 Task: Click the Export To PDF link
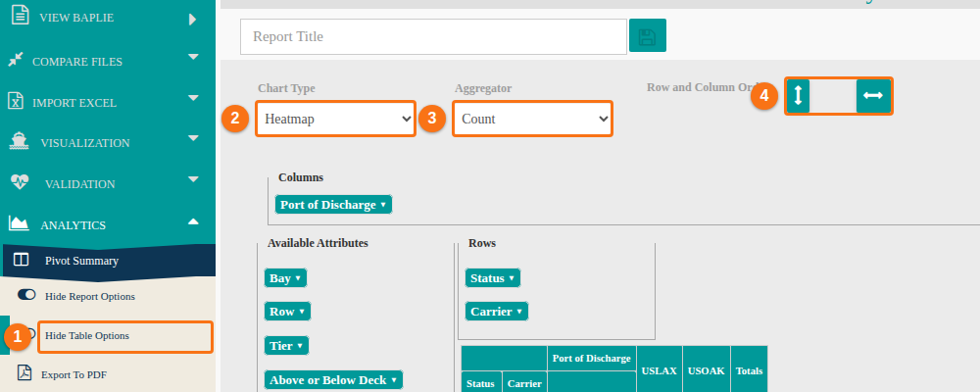(x=73, y=375)
